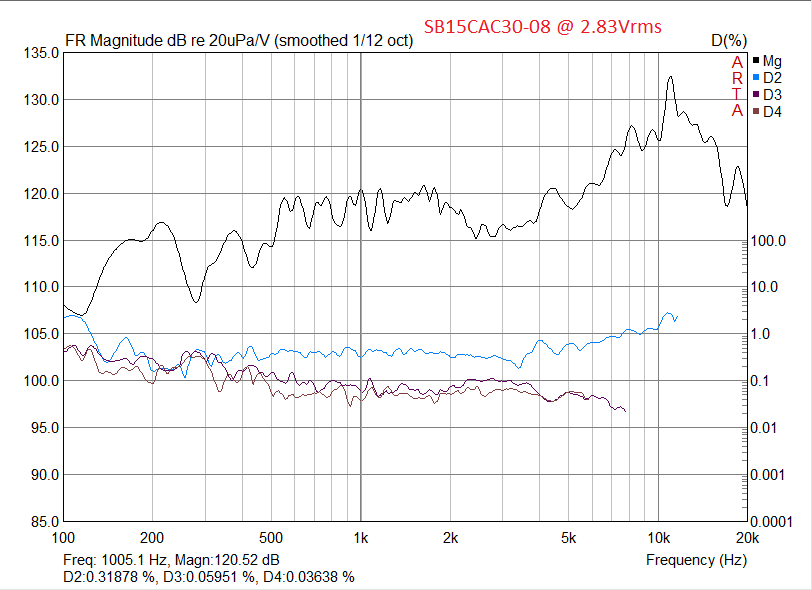This screenshot has height=590, width=812.
Task: Click the 10.0 distortion percent axis value
Action: 764,286
